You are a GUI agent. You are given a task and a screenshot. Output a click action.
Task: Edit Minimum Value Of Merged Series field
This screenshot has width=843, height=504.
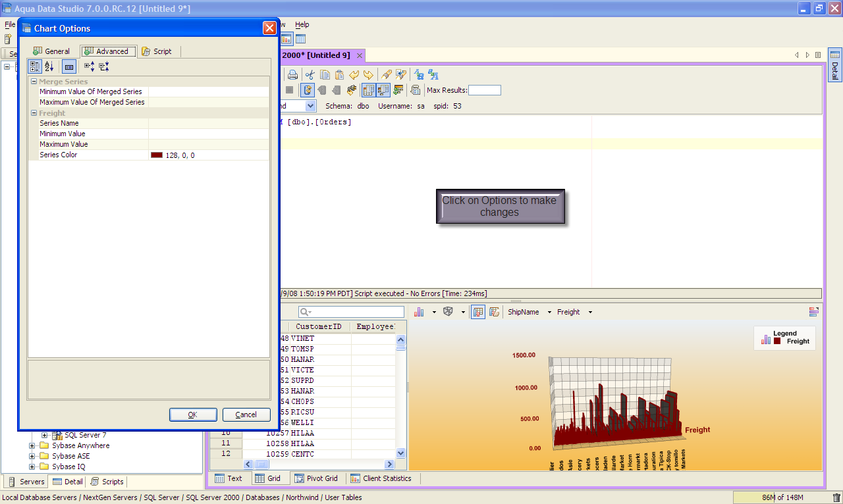[x=209, y=92]
